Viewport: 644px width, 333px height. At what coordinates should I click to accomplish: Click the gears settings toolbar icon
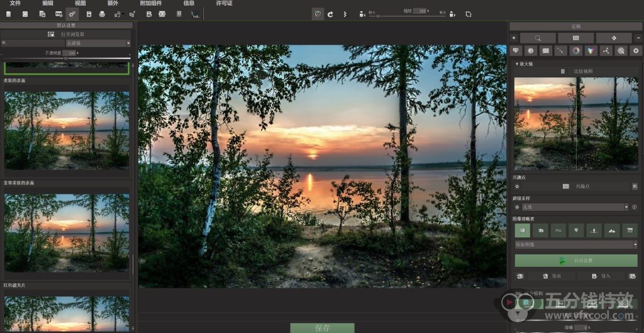click(72, 14)
